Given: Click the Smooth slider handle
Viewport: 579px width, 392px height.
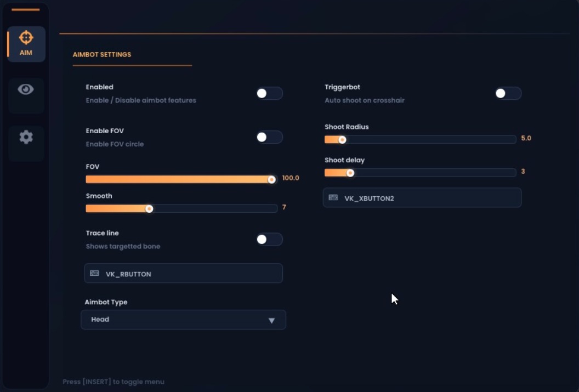Looking at the screenshot, I should (149, 208).
